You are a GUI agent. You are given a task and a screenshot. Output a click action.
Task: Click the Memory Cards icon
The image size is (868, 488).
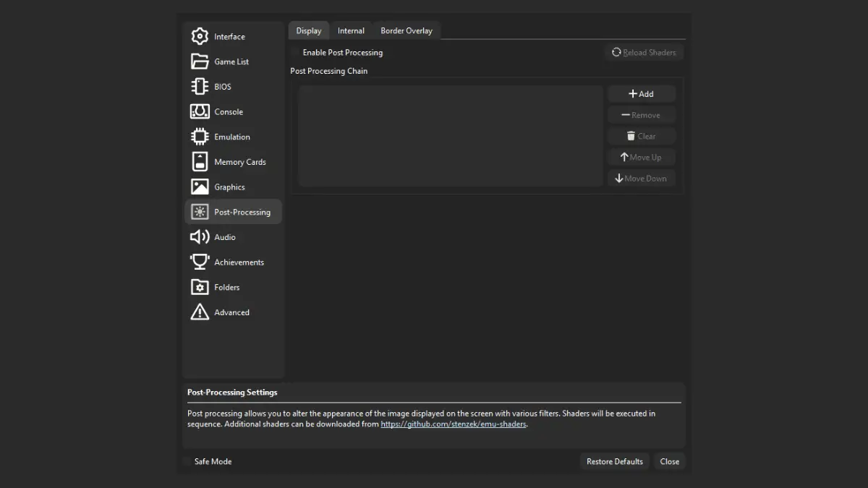tap(200, 162)
